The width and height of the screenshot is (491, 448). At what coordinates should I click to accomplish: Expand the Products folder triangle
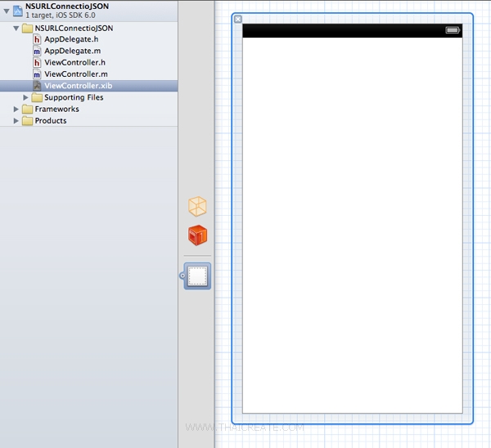click(17, 120)
